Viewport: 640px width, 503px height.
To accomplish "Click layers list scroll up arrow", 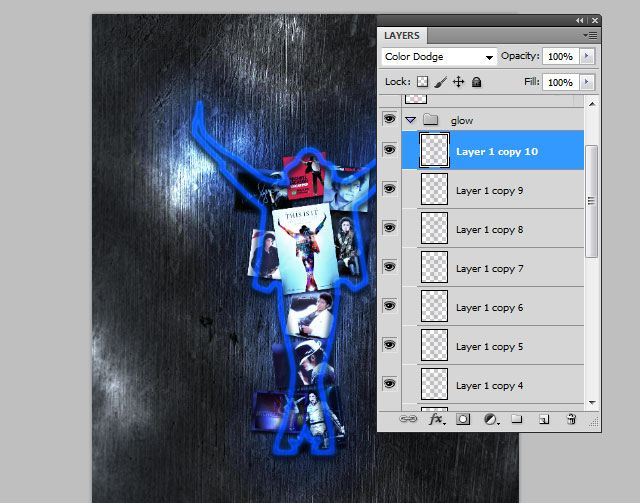I will [x=592, y=104].
